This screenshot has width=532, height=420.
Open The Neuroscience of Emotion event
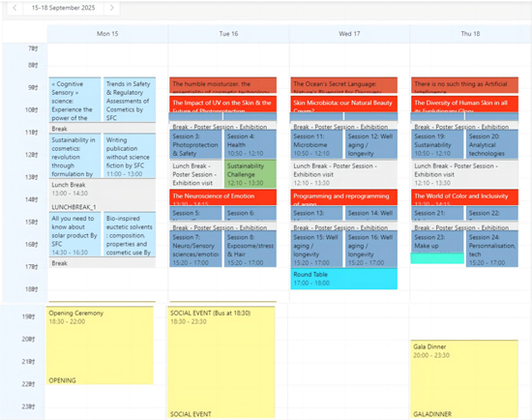(222, 196)
